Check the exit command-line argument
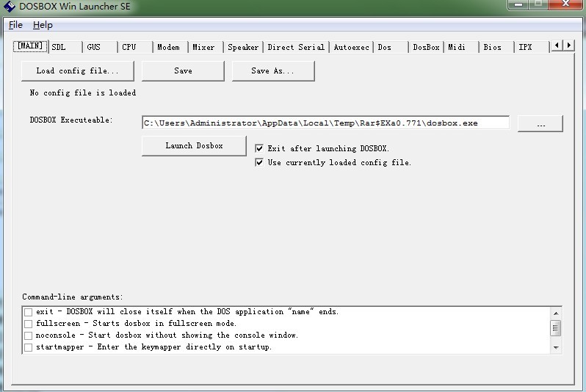This screenshot has height=392, width=586. (x=29, y=312)
